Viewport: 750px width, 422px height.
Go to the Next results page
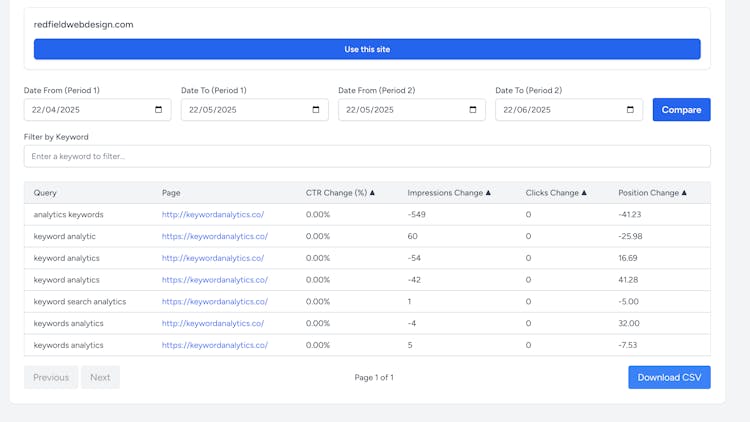pos(100,377)
